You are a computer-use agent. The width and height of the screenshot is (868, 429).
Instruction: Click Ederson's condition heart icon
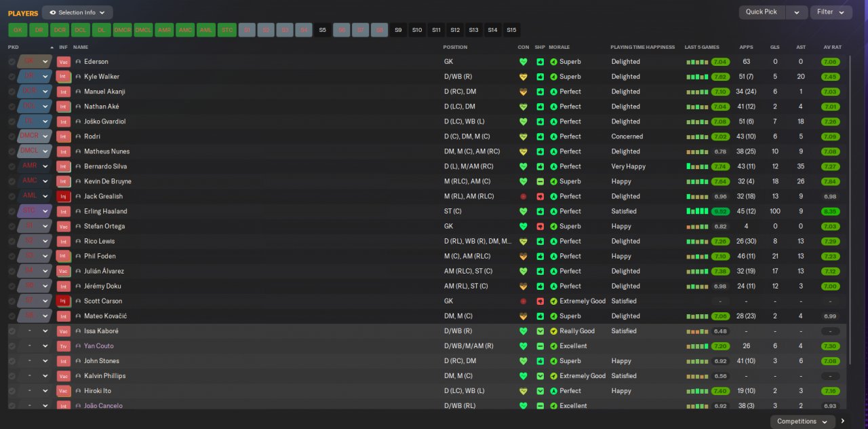[523, 62]
